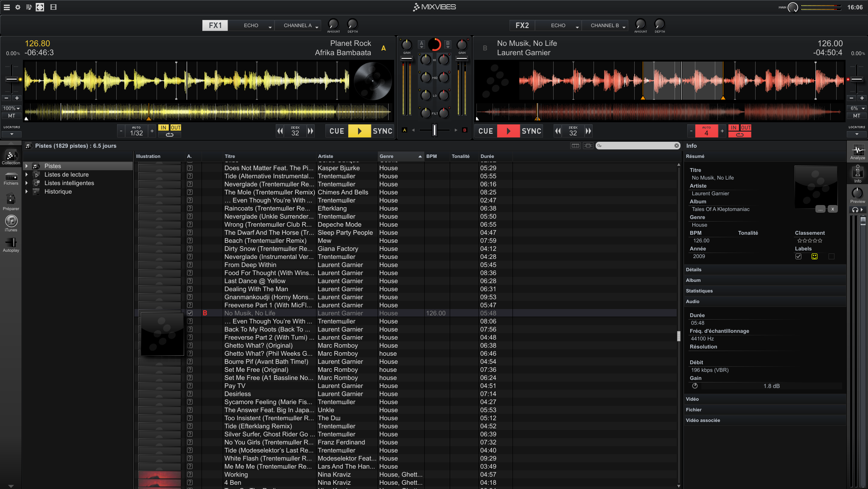This screenshot has height=489, width=868.
Task: Switch to artwork browse view icon
Action: (588, 146)
